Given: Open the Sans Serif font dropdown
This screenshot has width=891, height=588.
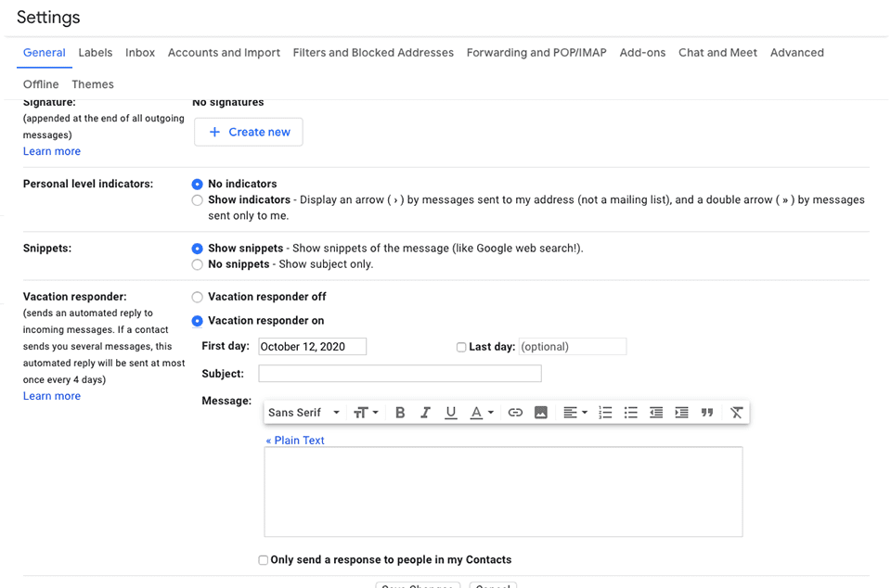Looking at the screenshot, I should click(303, 413).
